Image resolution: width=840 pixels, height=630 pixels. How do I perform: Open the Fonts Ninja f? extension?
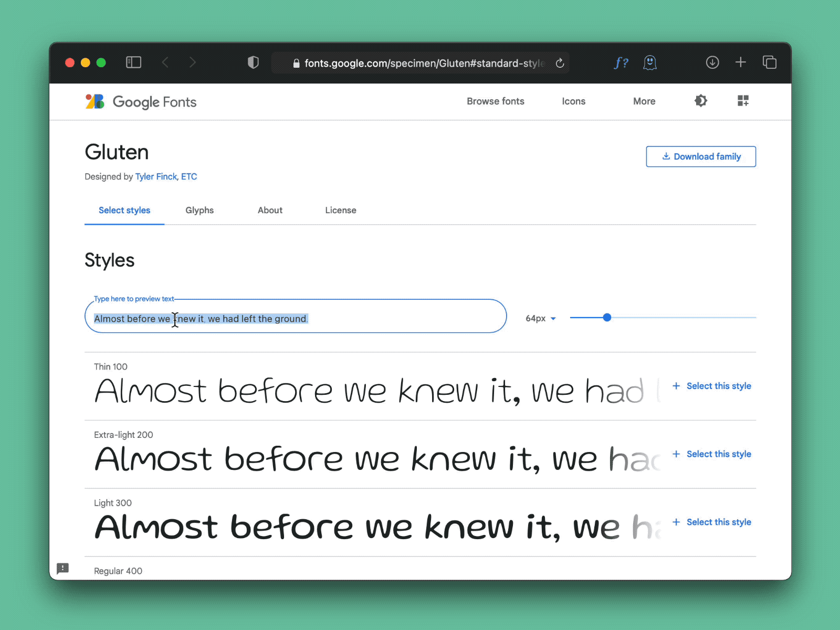coord(621,63)
